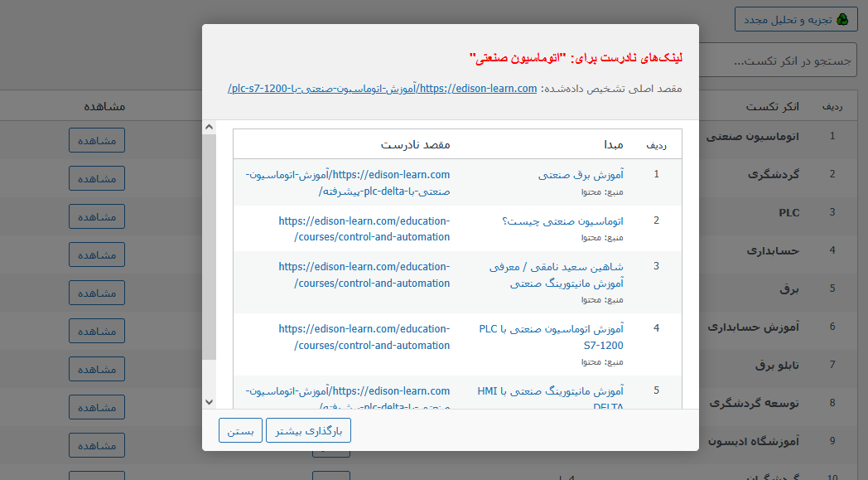Open source آموزش اتوماسیون صنعتی با PLC S7-1200
Viewport: 868px width, 480px height.
[x=551, y=337]
